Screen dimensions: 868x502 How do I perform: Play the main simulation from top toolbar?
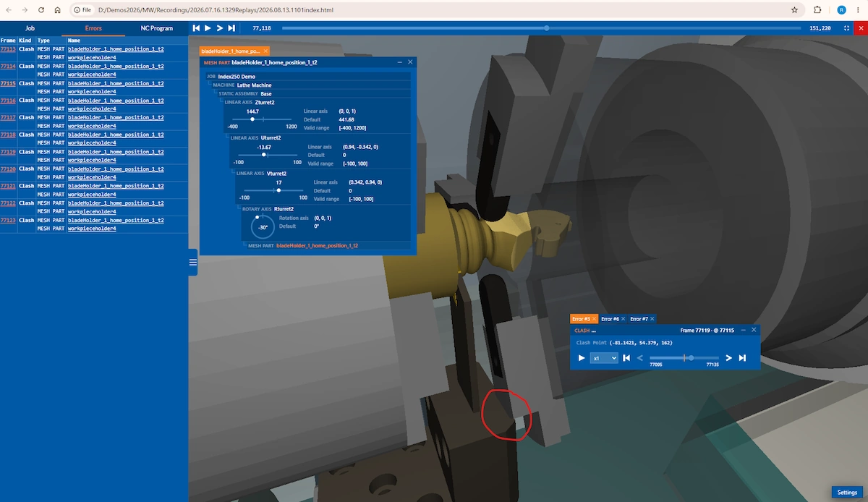click(208, 27)
